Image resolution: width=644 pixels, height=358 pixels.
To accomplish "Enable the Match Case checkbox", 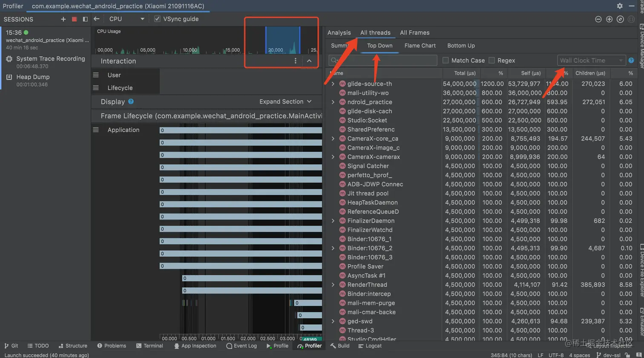I will (x=446, y=61).
